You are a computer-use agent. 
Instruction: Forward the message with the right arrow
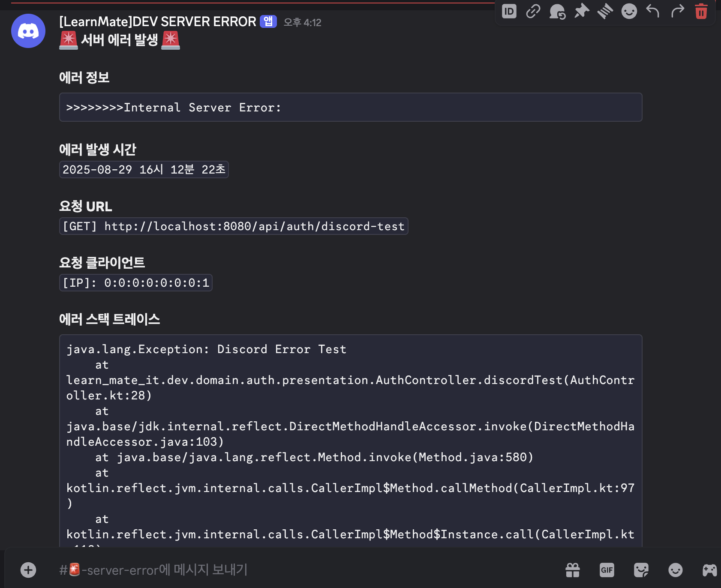coord(677,11)
